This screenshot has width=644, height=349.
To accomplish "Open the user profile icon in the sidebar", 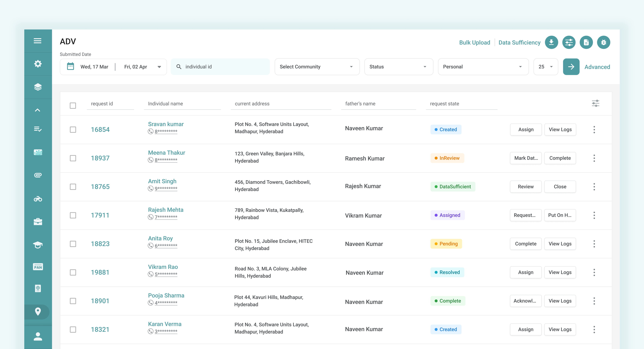I will click(38, 336).
